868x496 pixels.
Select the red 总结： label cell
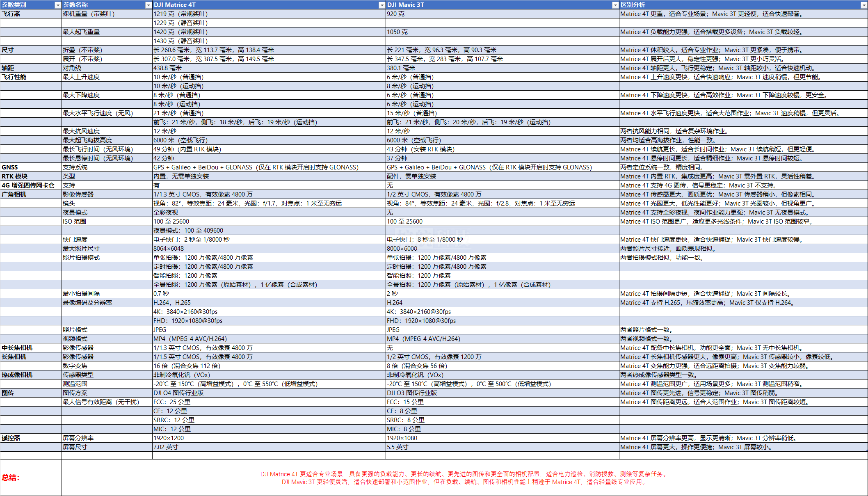(x=31, y=478)
